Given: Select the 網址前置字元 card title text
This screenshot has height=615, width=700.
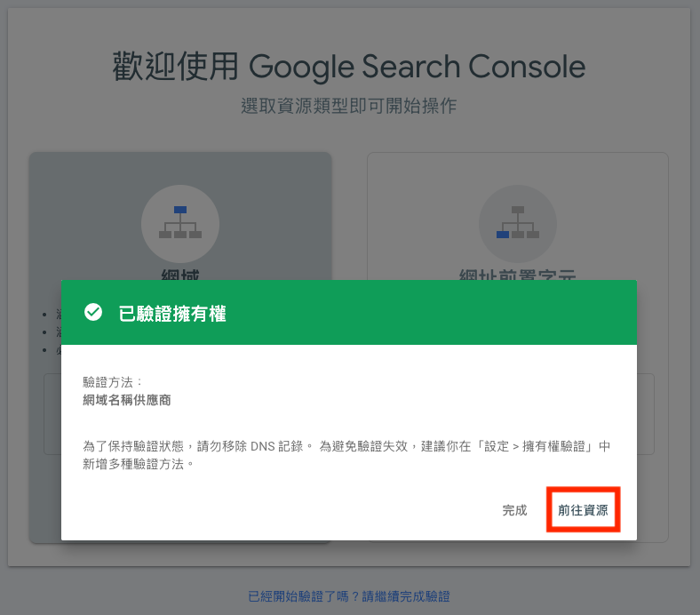Looking at the screenshot, I should [x=518, y=274].
